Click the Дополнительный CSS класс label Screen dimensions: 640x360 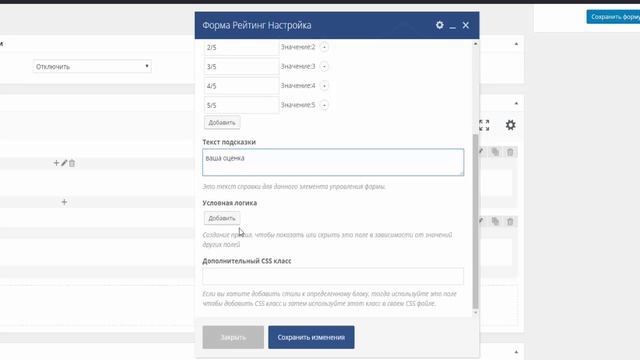tap(247, 261)
